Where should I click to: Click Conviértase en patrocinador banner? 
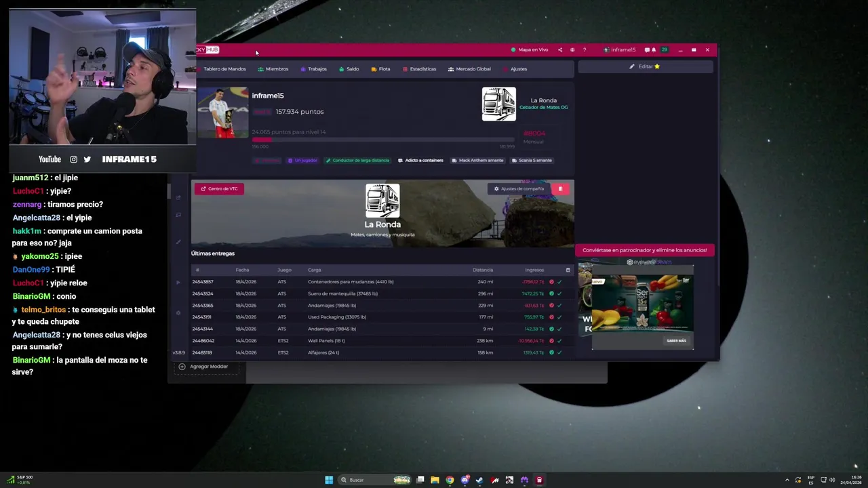(x=644, y=250)
